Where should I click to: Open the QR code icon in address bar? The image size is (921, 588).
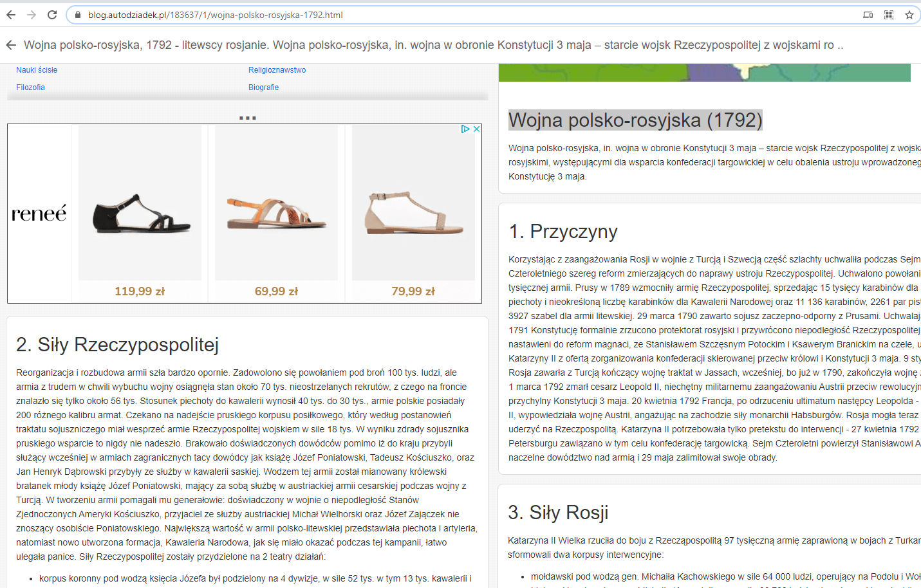pos(888,15)
